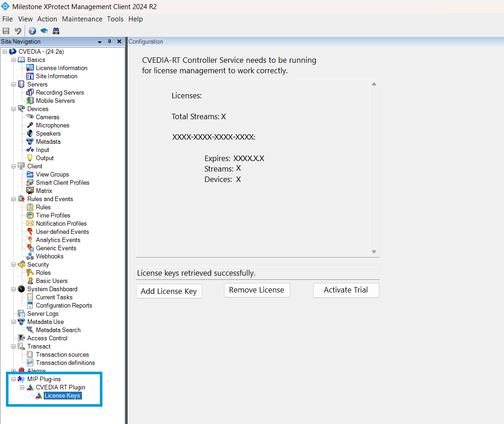Click the Recording Servers icon
504x424 pixels.
[30, 92]
